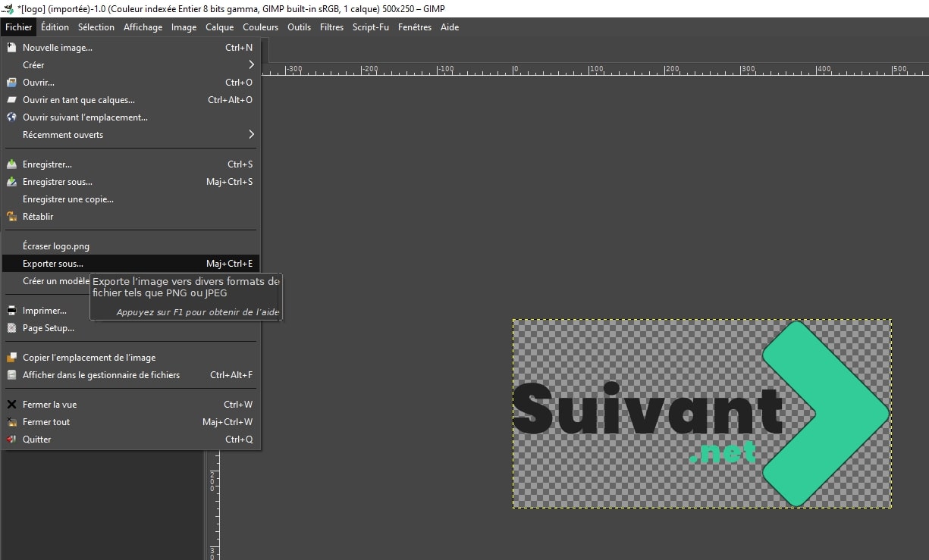Viewport: 929px width, 560px height.
Task: Select Copier l'emplacement de l'image
Action: 130,358
